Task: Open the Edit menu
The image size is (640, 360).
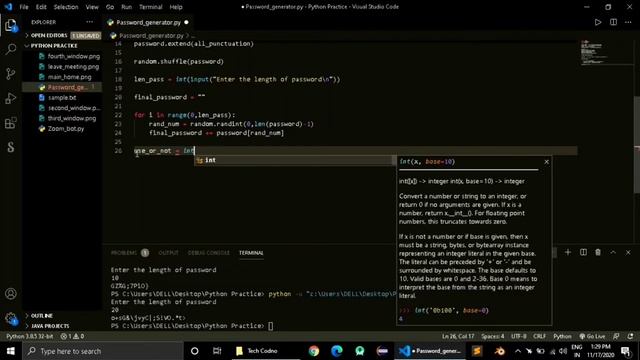Action: [x=41, y=7]
